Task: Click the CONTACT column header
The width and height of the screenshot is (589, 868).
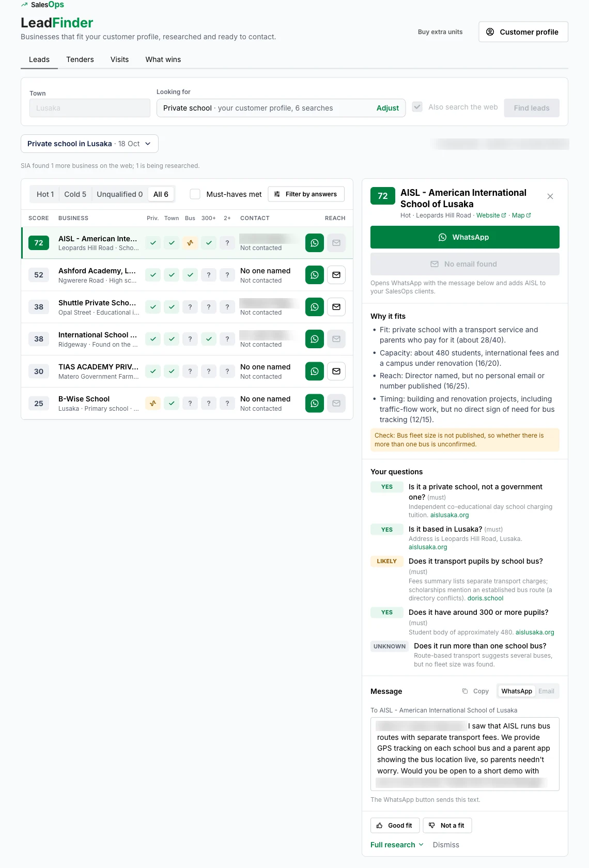Action: [x=255, y=218]
